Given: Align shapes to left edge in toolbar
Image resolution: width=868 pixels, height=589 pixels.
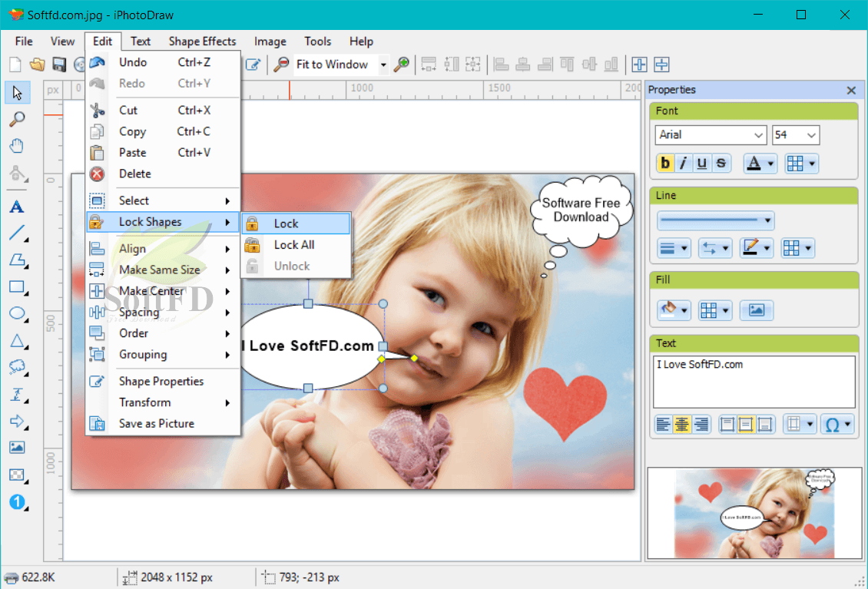Looking at the screenshot, I should [x=501, y=65].
